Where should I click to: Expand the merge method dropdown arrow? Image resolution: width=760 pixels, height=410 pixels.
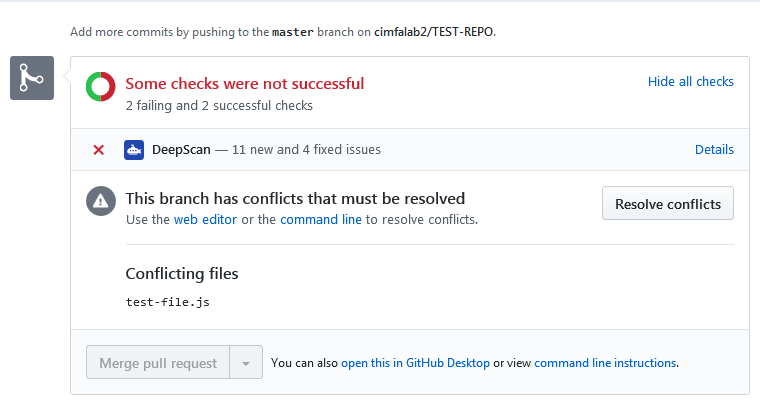[x=246, y=363]
